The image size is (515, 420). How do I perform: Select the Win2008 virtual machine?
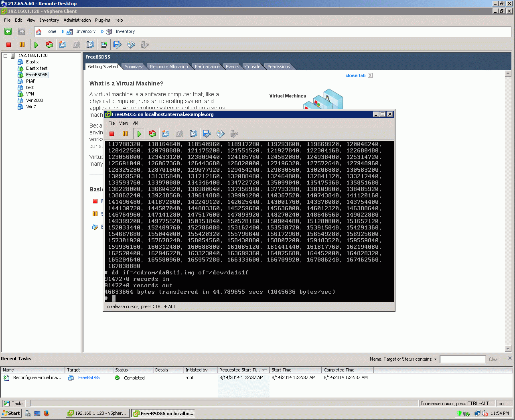point(34,100)
